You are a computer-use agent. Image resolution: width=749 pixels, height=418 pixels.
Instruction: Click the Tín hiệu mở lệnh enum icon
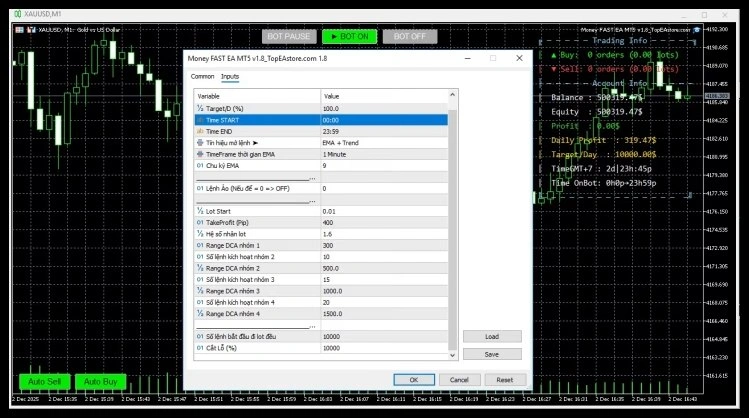(200, 143)
